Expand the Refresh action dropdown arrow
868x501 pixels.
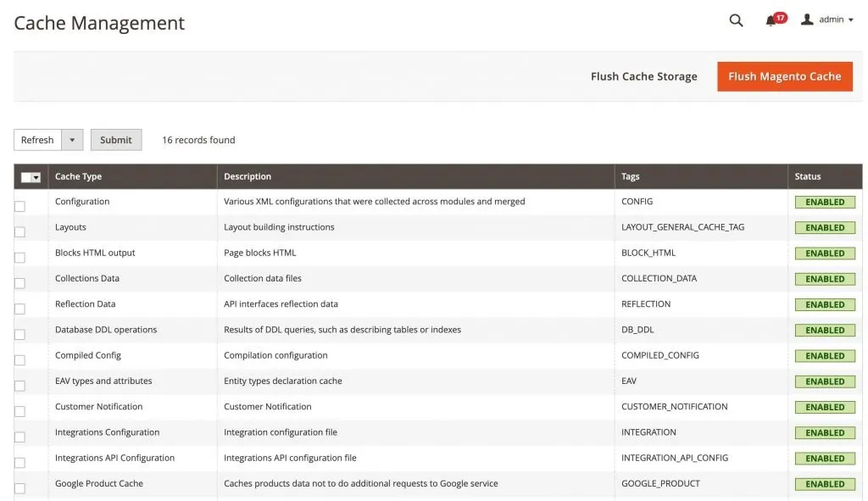[x=72, y=139]
